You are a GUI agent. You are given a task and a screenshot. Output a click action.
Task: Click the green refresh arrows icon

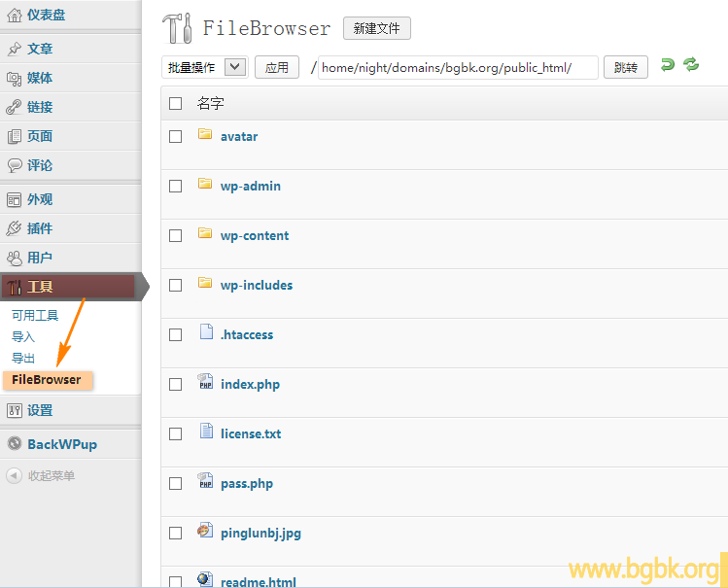[691, 65]
